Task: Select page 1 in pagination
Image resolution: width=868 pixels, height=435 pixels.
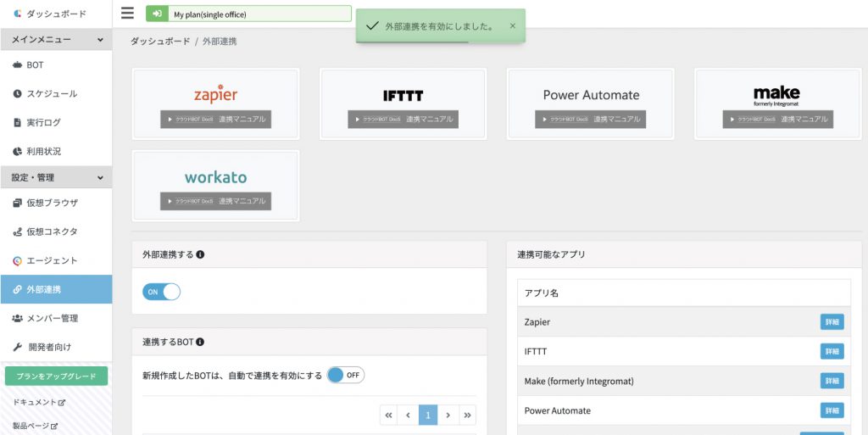Action: (428, 415)
